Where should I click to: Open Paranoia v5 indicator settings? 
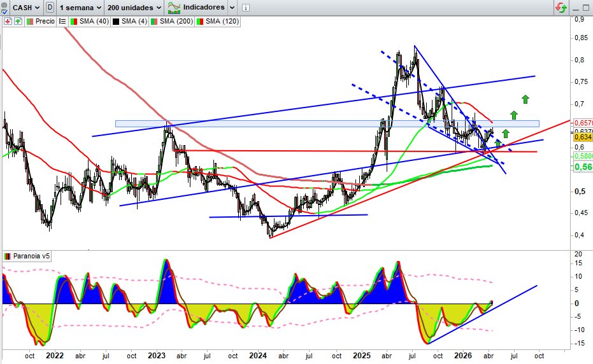click(27, 256)
